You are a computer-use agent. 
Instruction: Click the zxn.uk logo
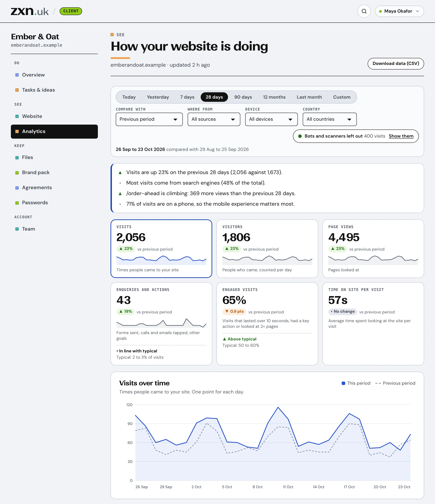point(30,11)
